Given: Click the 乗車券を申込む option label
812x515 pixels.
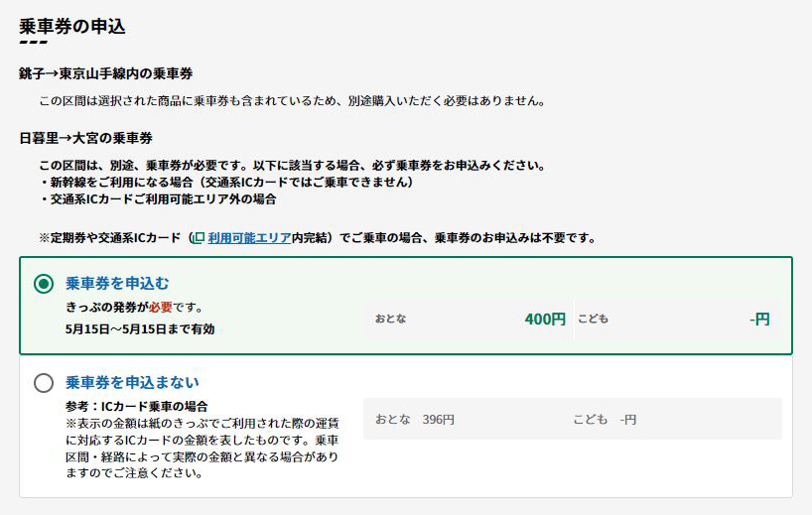Looking at the screenshot, I should click(117, 283).
